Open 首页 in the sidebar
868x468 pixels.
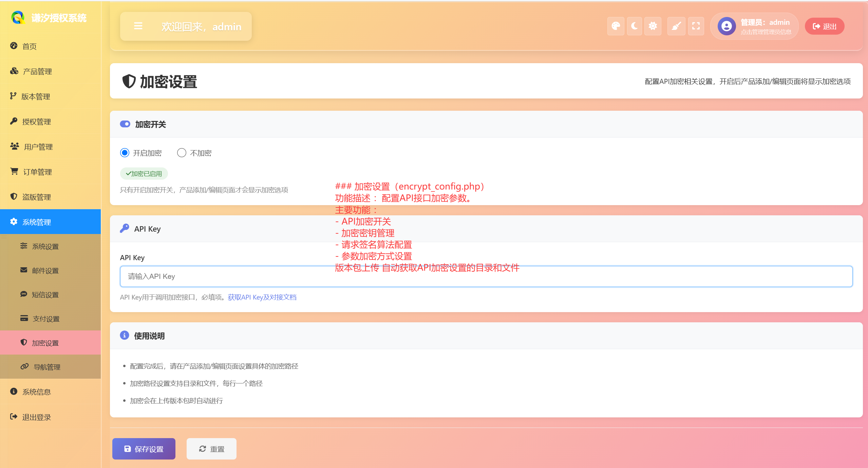click(50, 46)
